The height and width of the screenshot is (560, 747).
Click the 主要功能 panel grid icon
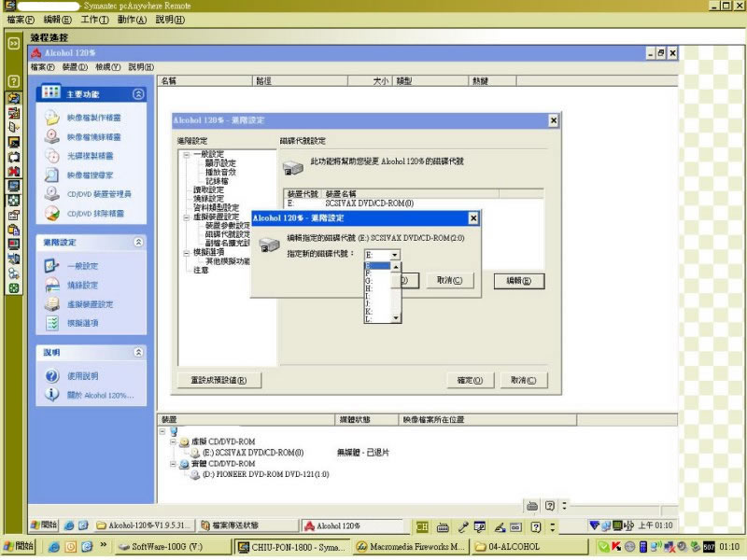[51, 91]
